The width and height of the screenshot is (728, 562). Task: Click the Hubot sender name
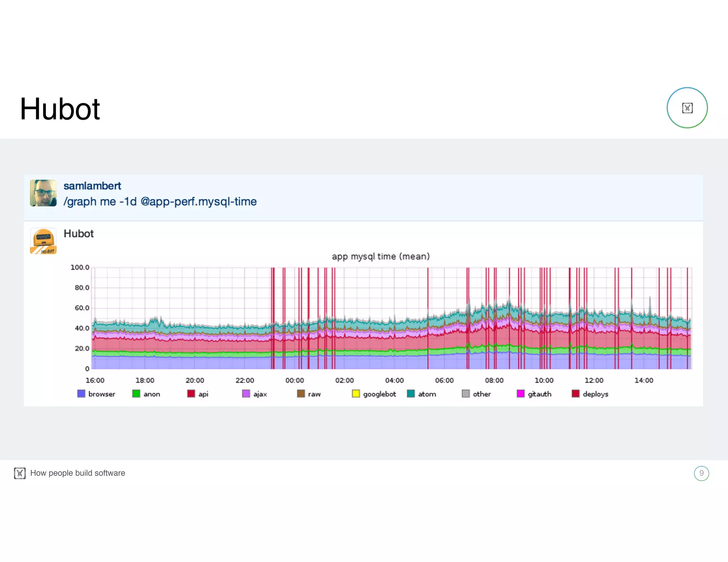click(x=79, y=234)
